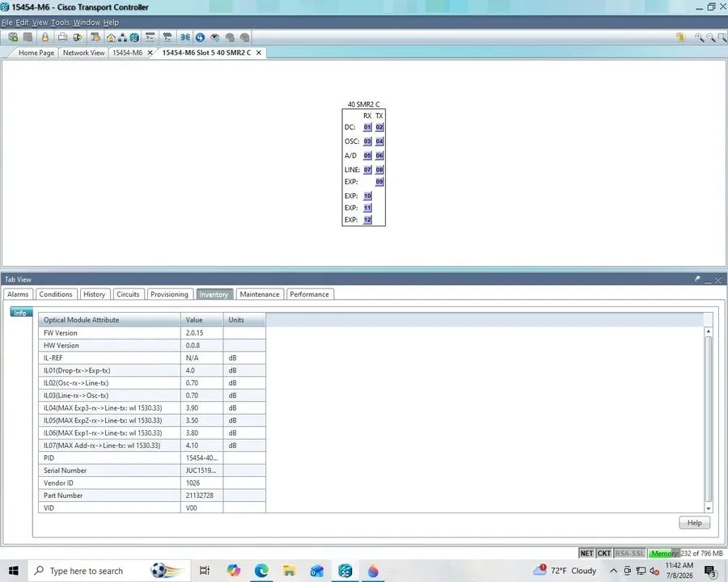728x582 pixels.
Task: Switch to the Network View tab
Action: 83,53
